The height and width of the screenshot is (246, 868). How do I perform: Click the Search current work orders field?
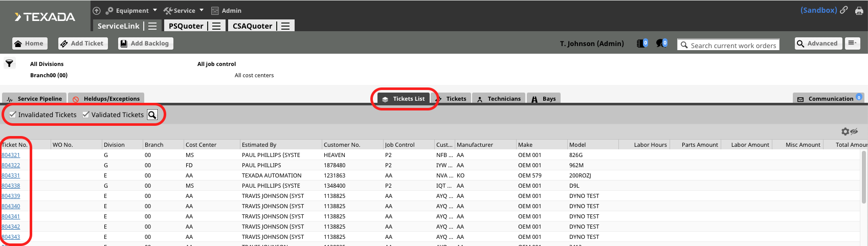tap(728, 45)
